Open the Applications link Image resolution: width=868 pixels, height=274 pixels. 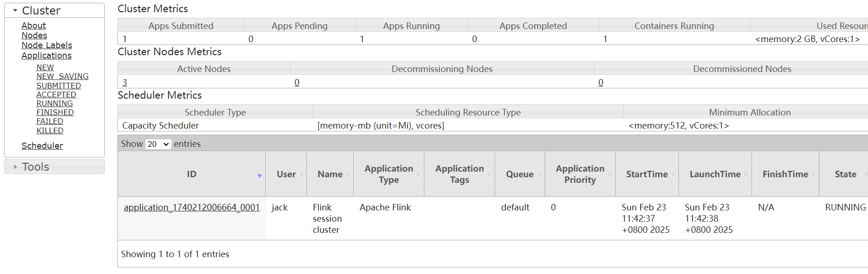tap(46, 55)
